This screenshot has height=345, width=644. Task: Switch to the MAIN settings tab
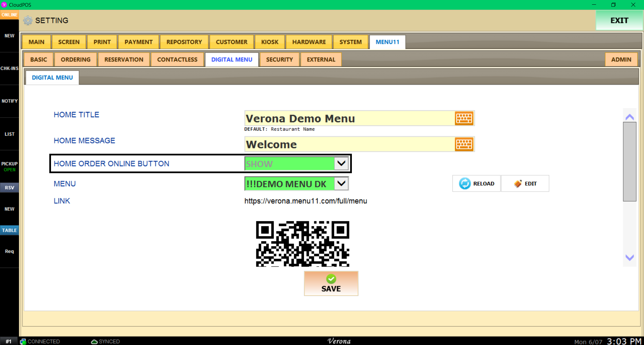point(36,42)
